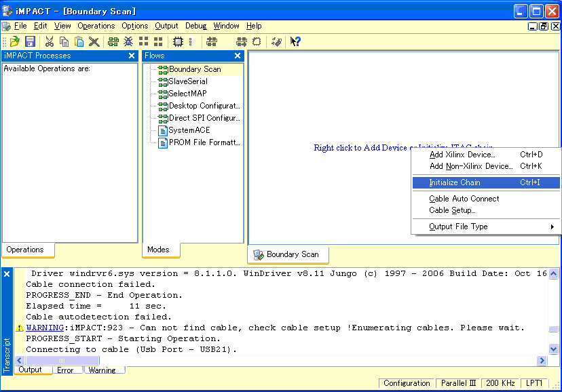Click the four-squares grid icon next to the bug
Image resolution: width=562 pixels, height=392 pixels.
click(143, 42)
